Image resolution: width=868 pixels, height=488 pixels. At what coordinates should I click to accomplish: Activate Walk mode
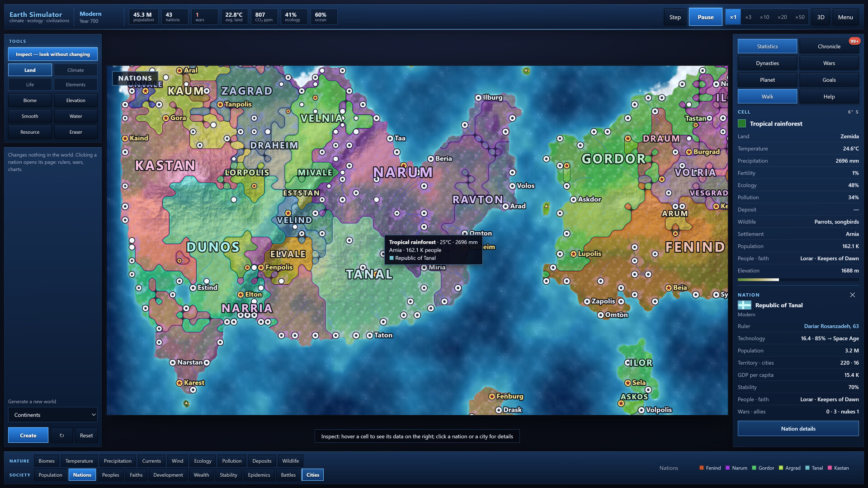click(x=767, y=97)
